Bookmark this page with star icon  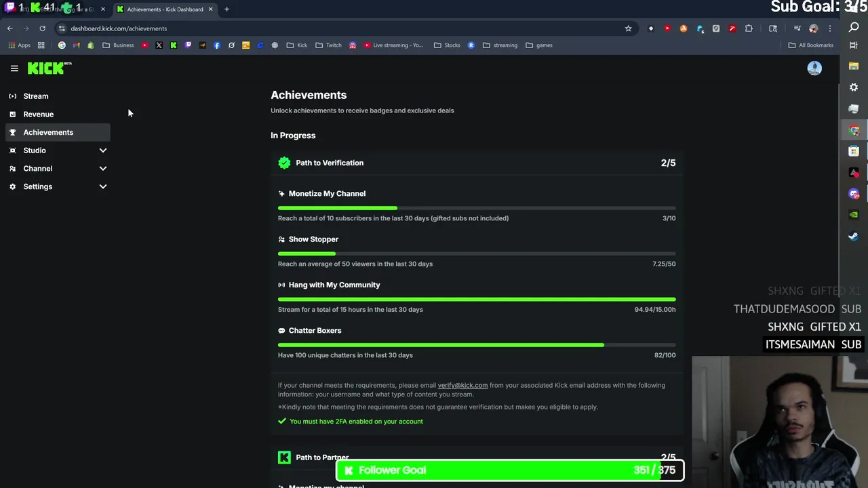628,28
